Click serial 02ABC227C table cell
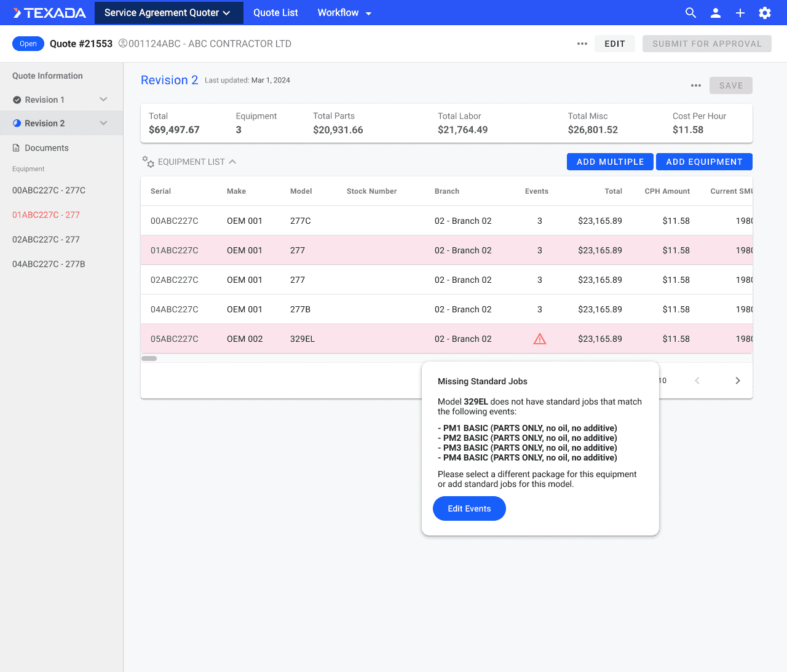This screenshot has height=672, width=787. (175, 280)
